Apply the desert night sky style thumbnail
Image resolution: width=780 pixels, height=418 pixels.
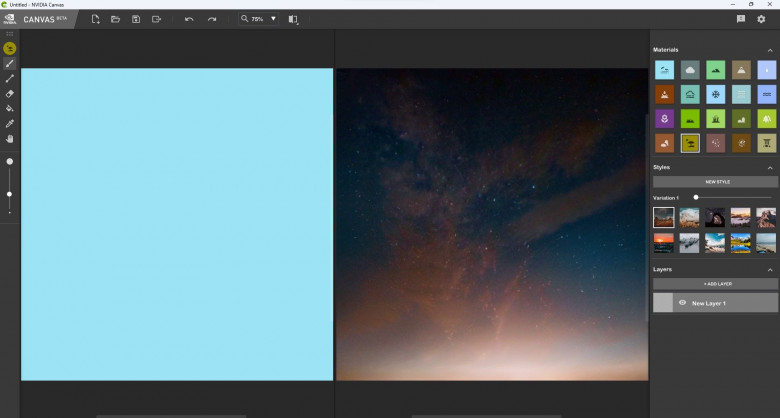[664, 217]
